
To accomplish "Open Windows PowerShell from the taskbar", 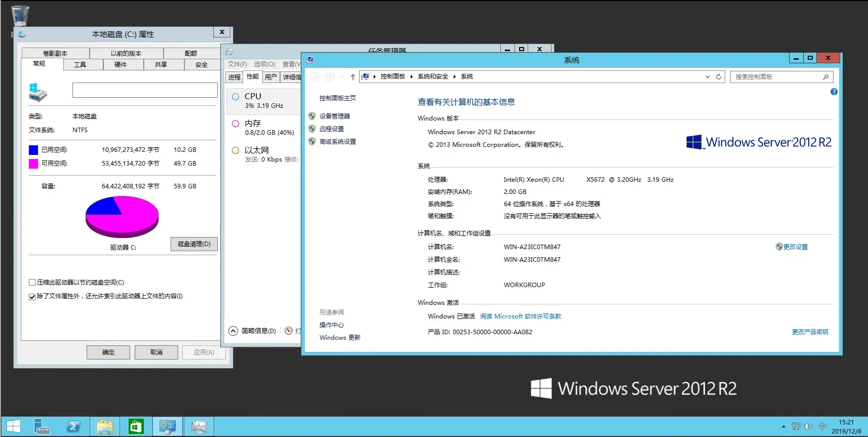I will [73, 426].
